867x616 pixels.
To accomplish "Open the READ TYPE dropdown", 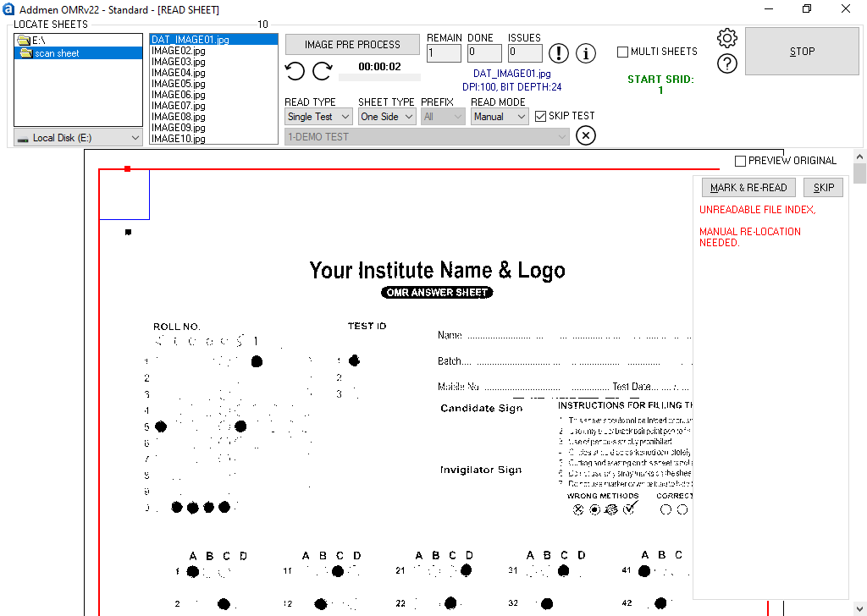I will coord(318,117).
